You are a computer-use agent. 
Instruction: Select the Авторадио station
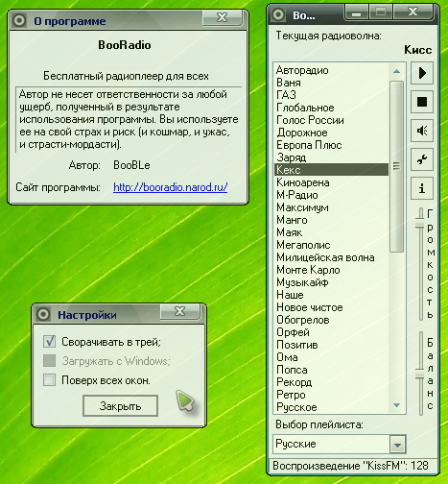click(x=331, y=70)
